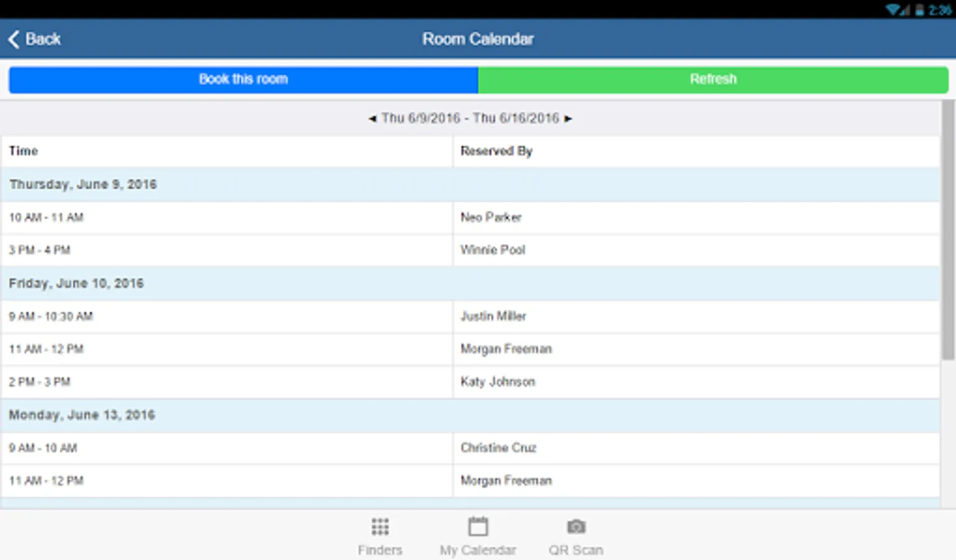Viewport: 956px width, 560px height.
Task: Tap the Finders tab label
Action: point(380,550)
